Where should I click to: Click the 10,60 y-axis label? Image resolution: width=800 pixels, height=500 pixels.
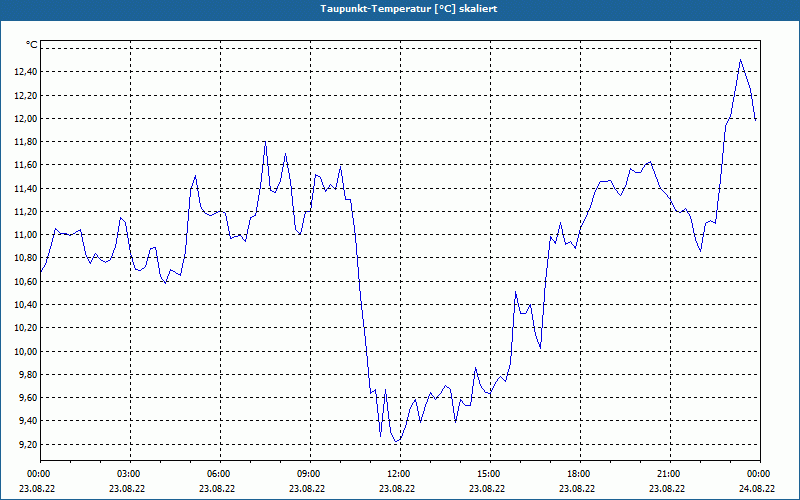[26, 282]
